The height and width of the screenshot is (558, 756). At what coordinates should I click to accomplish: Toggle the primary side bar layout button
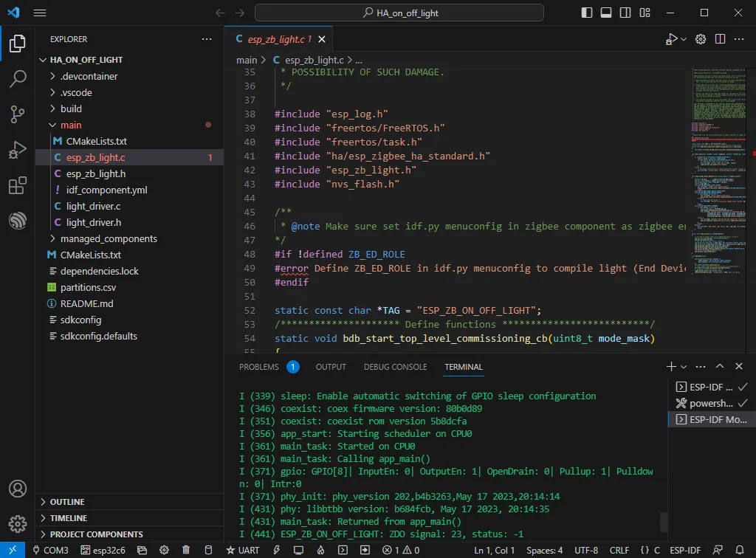tap(587, 13)
